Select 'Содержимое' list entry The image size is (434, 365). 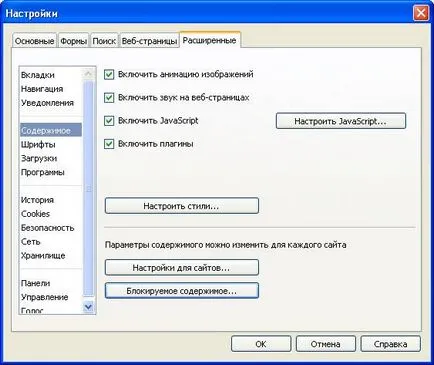click(x=51, y=130)
